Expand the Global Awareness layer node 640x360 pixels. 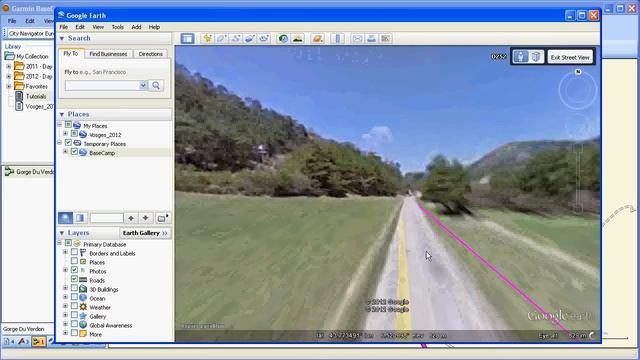click(x=65, y=324)
